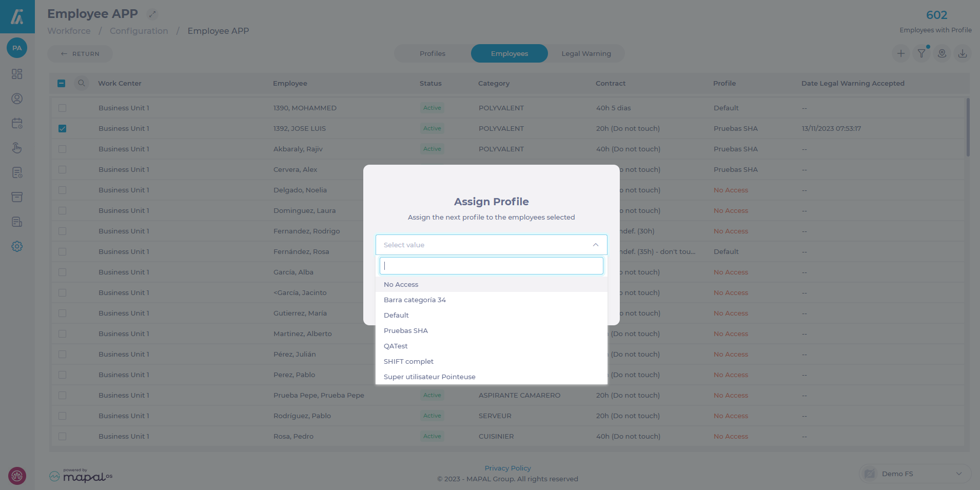Click the edit pencil beside Employee APP title
The image size is (980, 490).
(152, 14)
